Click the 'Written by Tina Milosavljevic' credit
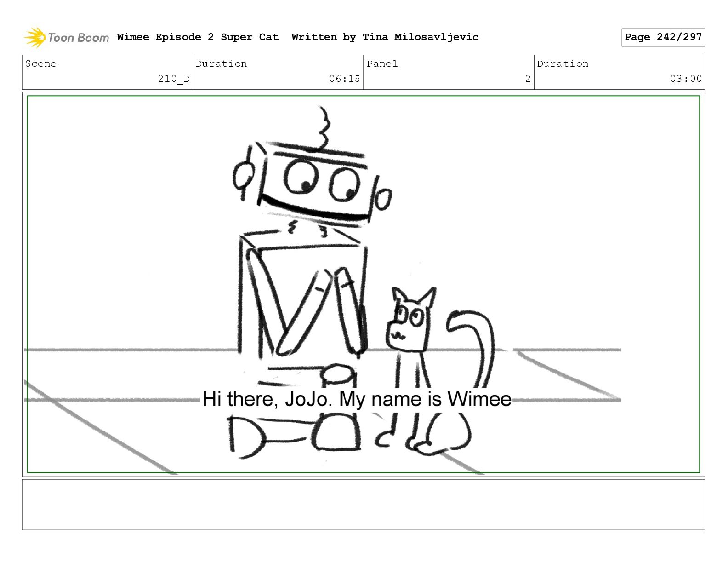The height and width of the screenshot is (563, 728). click(385, 37)
